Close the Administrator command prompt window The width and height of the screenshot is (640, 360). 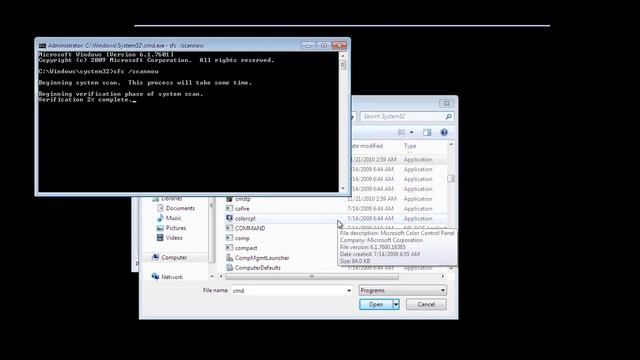pyautogui.click(x=339, y=45)
